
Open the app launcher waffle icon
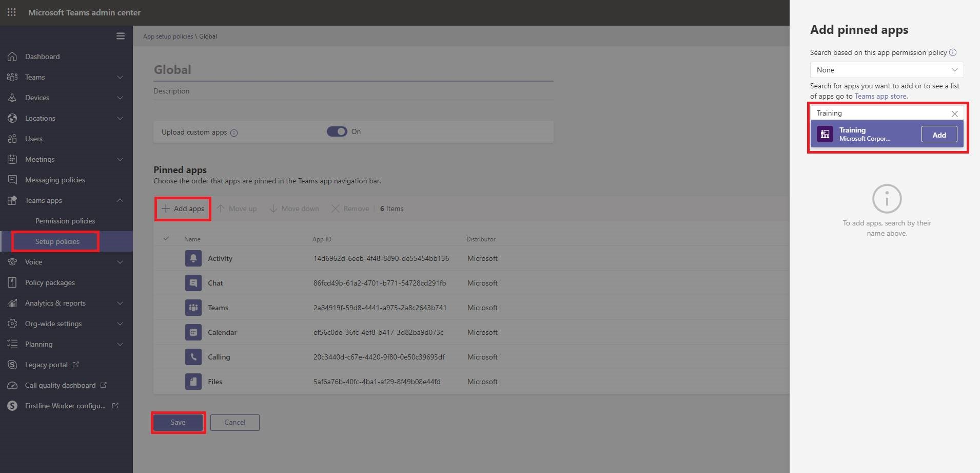pyautogui.click(x=11, y=12)
